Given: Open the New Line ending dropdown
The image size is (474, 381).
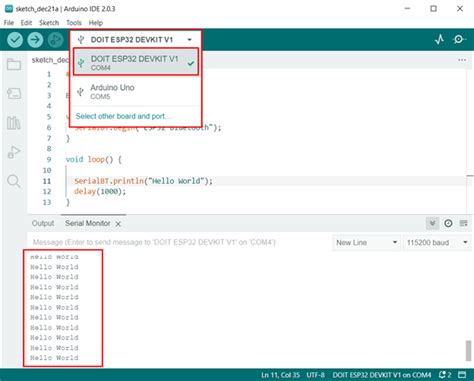Looking at the screenshot, I should click(x=366, y=243).
